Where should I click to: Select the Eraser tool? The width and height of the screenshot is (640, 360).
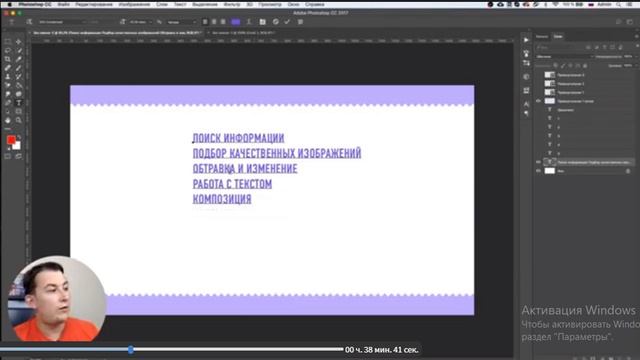coord(8,85)
